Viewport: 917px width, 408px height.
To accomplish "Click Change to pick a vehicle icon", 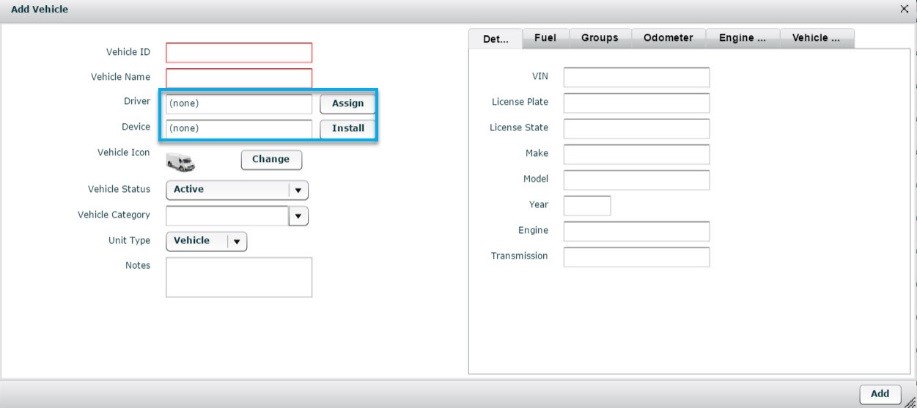I will [x=270, y=160].
